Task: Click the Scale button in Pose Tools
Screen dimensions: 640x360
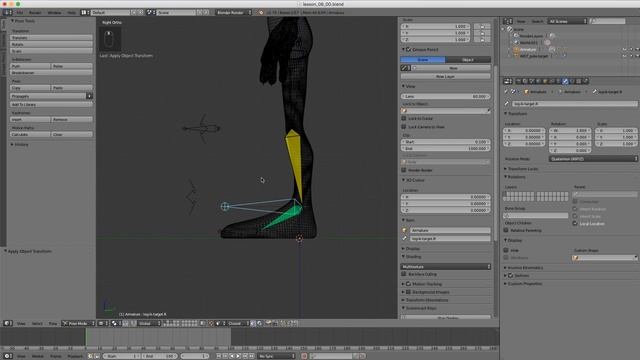Action: [51, 51]
